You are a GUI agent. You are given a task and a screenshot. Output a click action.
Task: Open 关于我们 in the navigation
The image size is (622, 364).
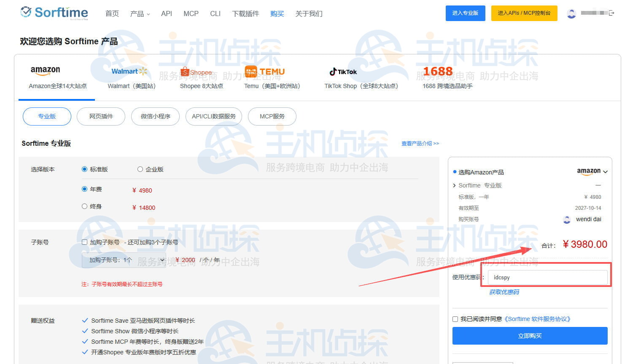pyautogui.click(x=309, y=14)
